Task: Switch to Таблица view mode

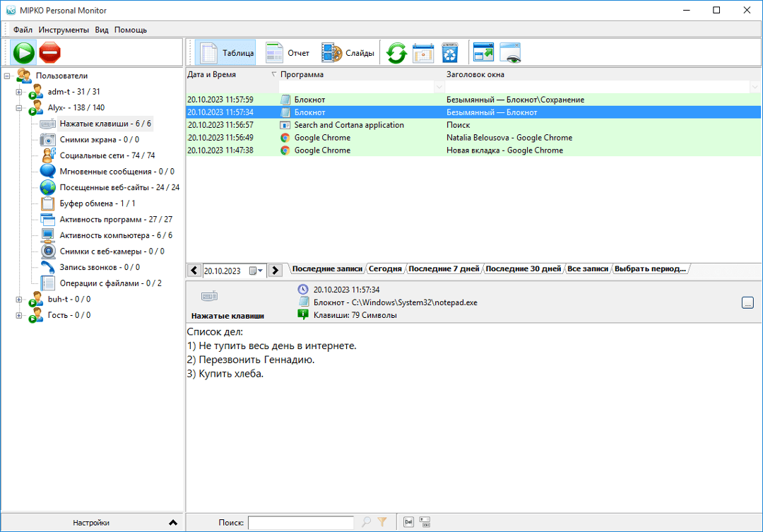Action: [x=226, y=53]
